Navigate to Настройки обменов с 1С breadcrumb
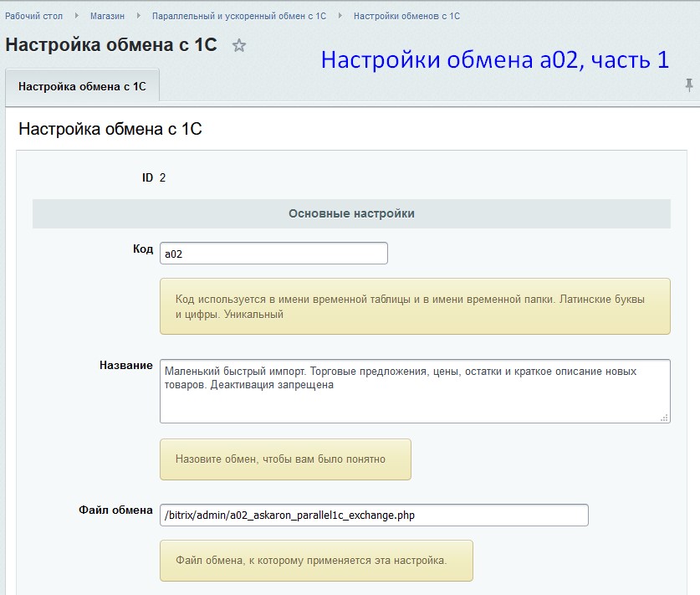 point(406,16)
